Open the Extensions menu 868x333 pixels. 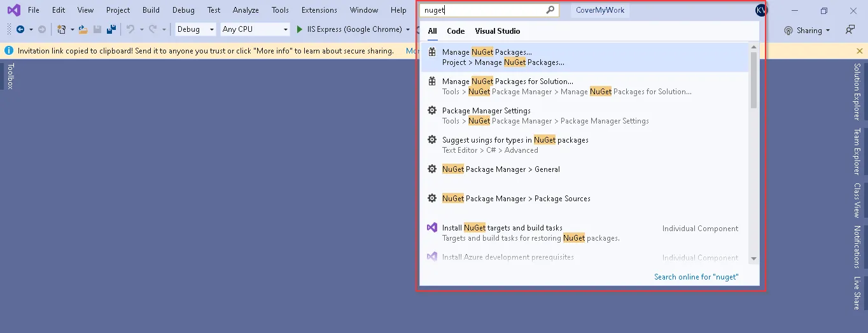319,10
